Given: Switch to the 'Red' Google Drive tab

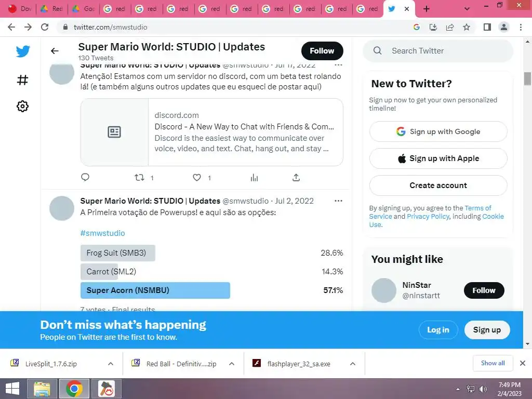Looking at the screenshot, I should 51,9.
